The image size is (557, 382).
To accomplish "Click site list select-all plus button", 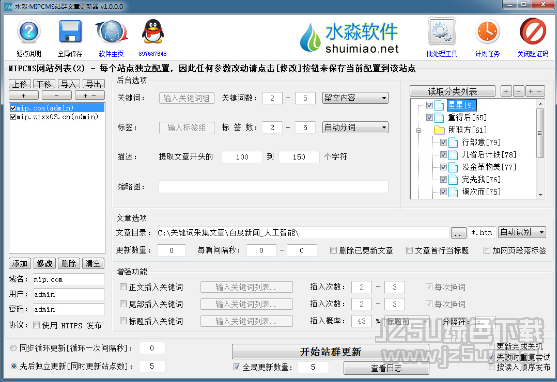I will coord(24,95).
